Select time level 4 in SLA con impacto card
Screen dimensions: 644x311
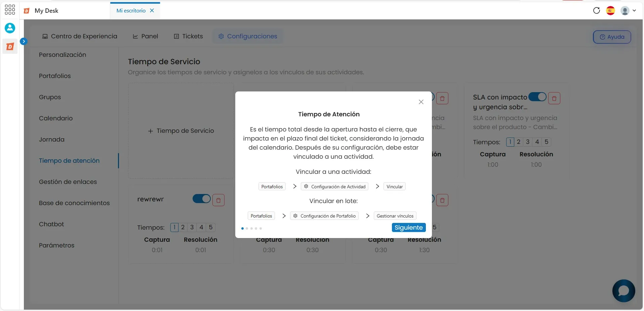537,142
